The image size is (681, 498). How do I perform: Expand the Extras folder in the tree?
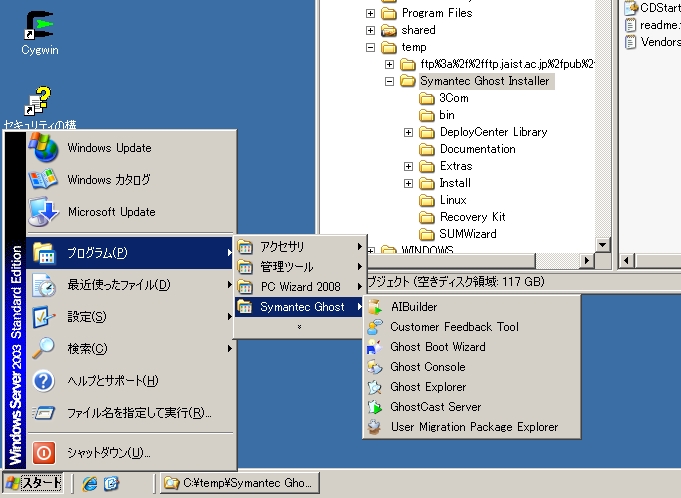pyautogui.click(x=409, y=166)
